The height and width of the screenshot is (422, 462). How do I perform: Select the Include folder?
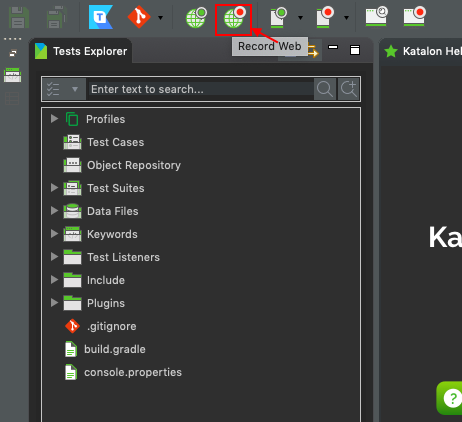(94, 280)
